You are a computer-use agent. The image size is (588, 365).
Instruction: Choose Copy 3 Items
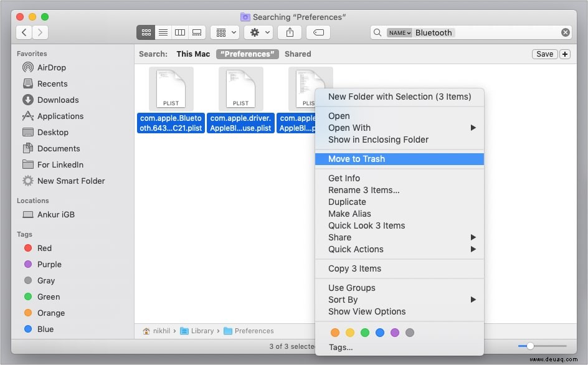pos(399,268)
